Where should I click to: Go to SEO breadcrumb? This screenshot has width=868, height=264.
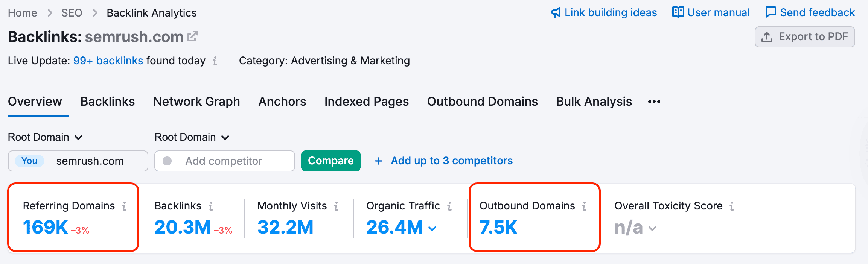coord(72,13)
